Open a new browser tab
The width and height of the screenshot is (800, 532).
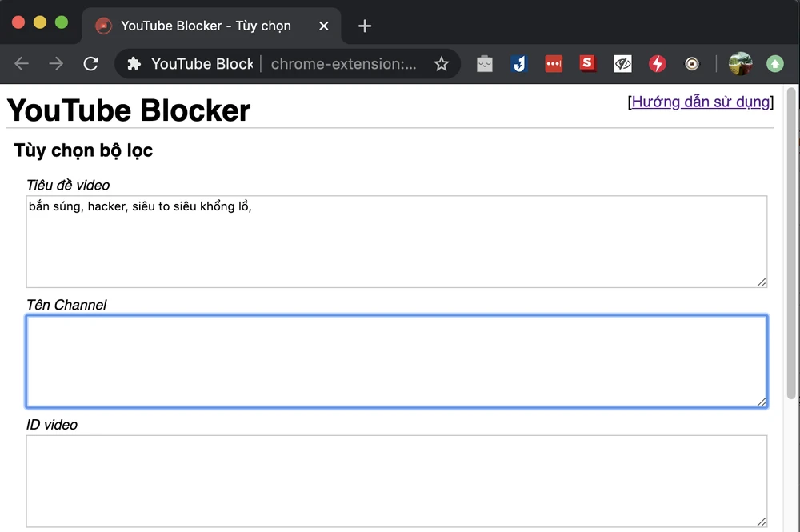pyautogui.click(x=365, y=26)
